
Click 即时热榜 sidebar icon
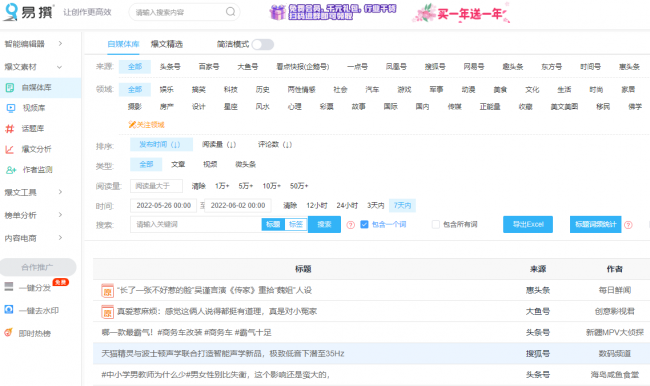(8, 333)
